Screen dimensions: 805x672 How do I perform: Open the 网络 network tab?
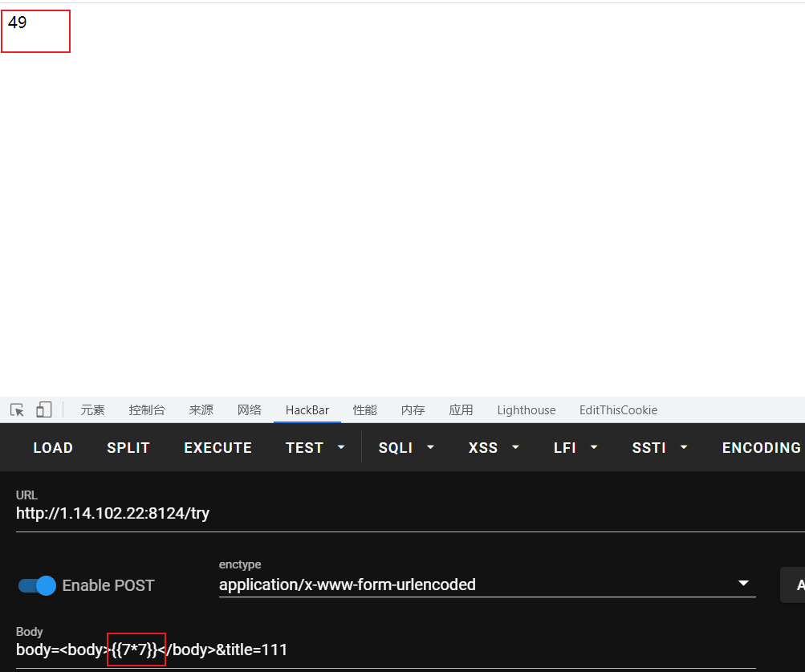tap(250, 409)
